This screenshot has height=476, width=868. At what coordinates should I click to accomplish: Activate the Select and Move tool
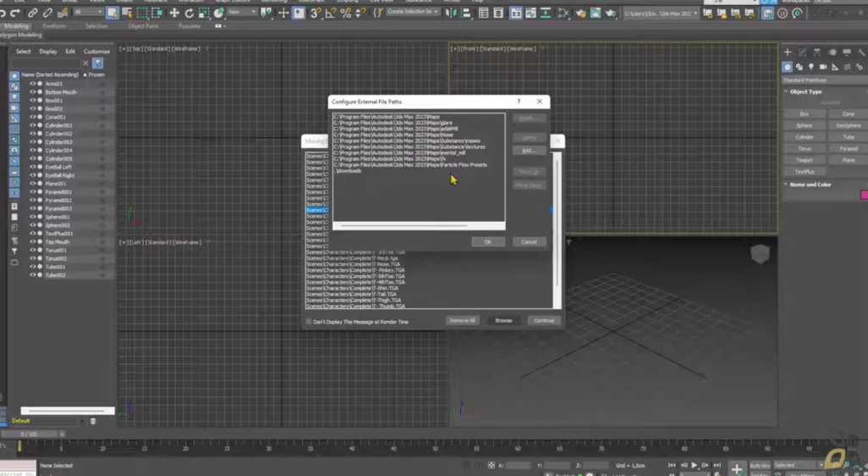pyautogui.click(x=175, y=12)
